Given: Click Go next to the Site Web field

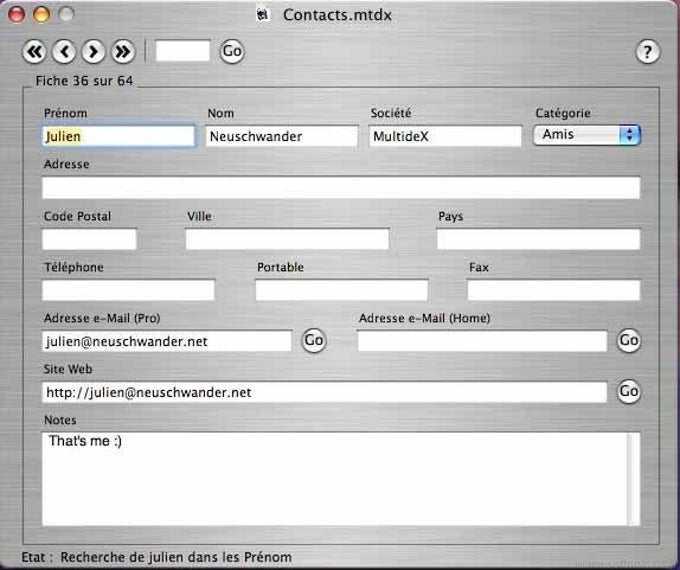Looking at the screenshot, I should click(628, 391).
